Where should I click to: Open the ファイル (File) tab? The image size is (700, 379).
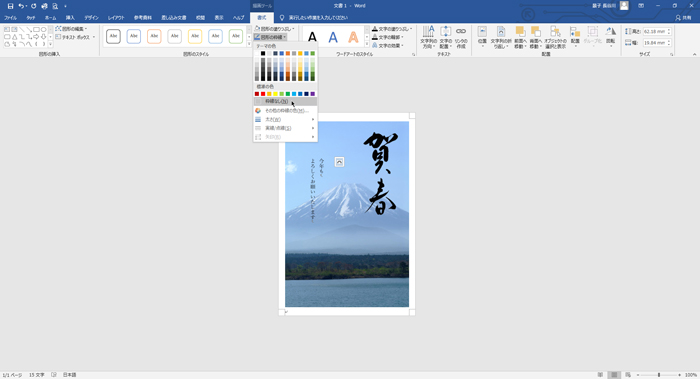tap(10, 18)
